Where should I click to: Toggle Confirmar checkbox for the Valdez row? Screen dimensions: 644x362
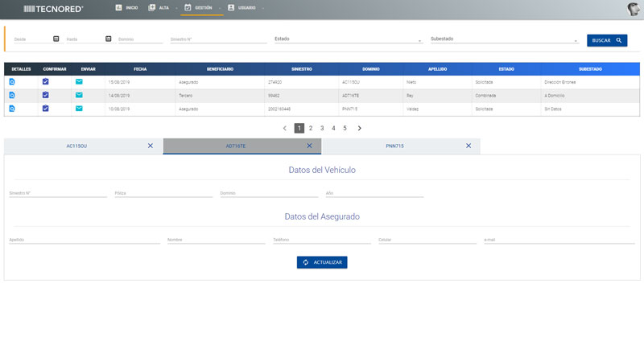point(46,108)
